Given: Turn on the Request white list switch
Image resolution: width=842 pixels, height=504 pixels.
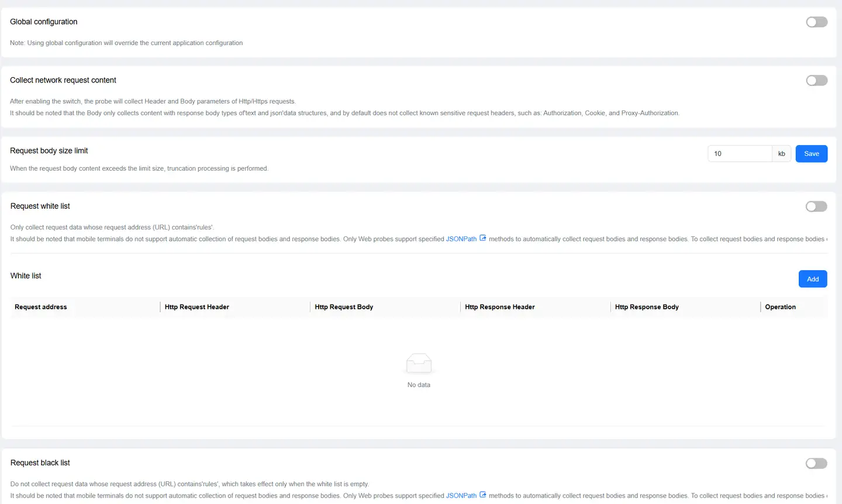Looking at the screenshot, I should (x=816, y=206).
